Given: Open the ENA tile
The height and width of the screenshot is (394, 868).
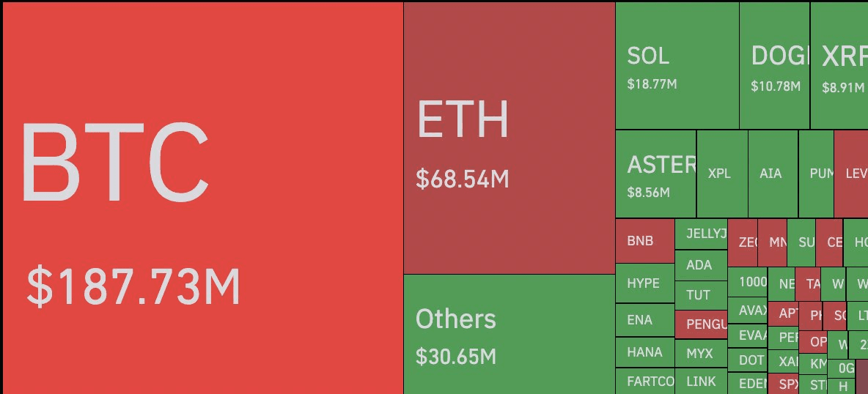Looking at the screenshot, I should click(644, 320).
